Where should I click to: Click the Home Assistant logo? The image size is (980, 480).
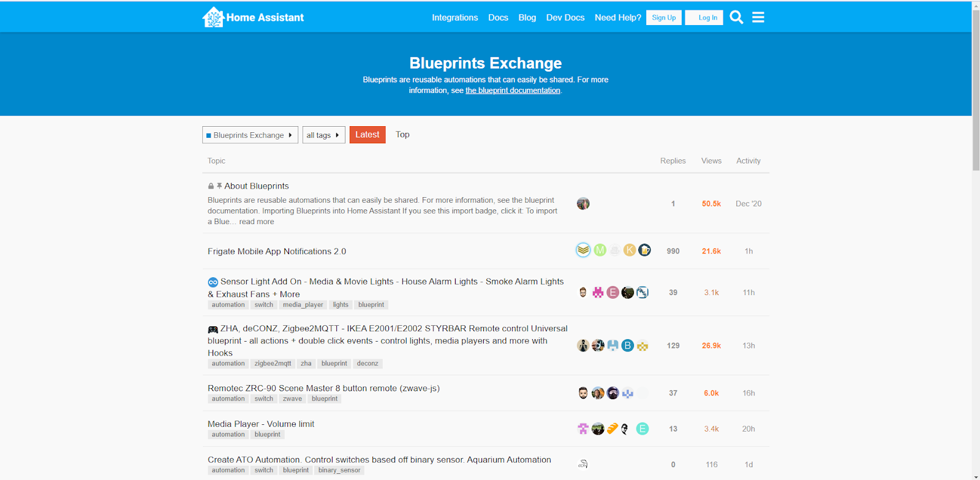[x=253, y=17]
